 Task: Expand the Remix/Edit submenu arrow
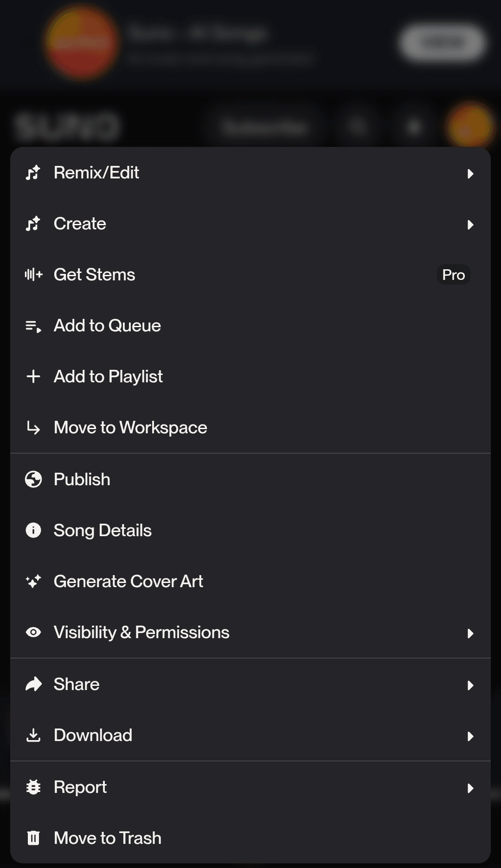pos(470,174)
